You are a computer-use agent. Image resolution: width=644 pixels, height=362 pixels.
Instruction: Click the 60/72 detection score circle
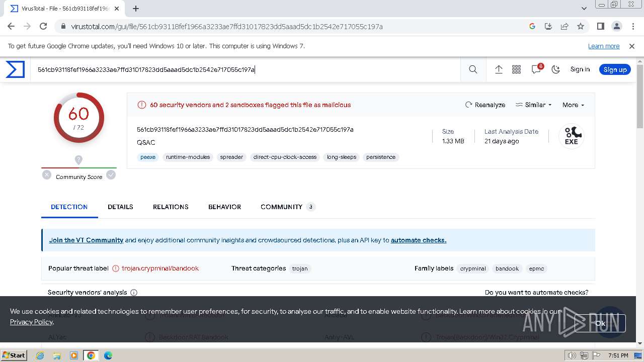pos(78,118)
